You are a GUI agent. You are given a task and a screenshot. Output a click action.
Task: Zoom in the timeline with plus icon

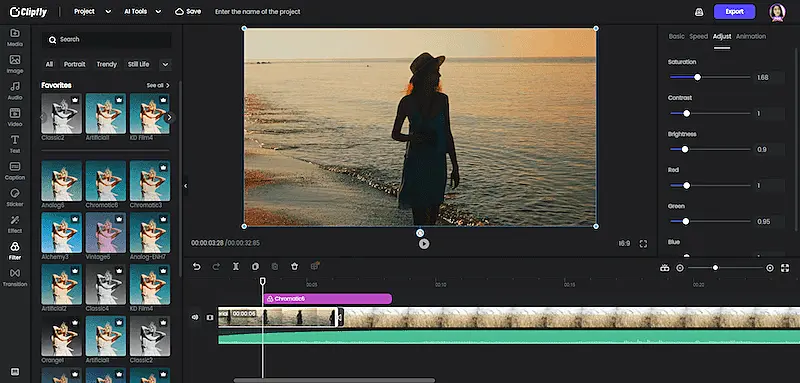click(770, 268)
